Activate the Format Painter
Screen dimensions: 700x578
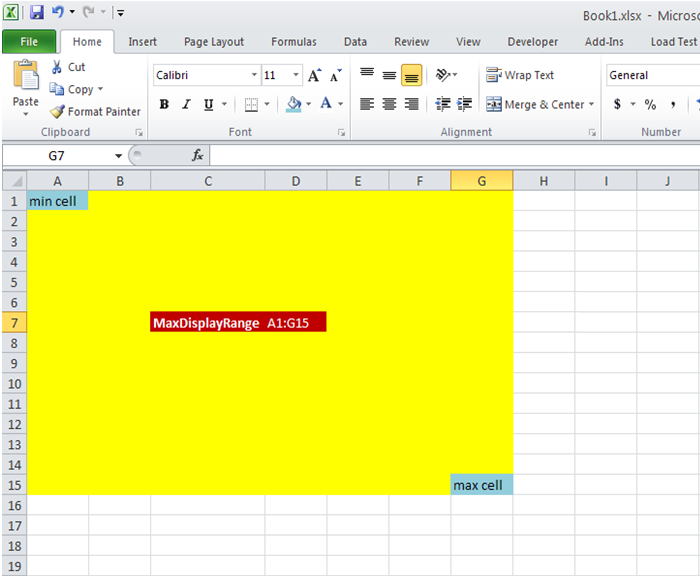click(95, 112)
